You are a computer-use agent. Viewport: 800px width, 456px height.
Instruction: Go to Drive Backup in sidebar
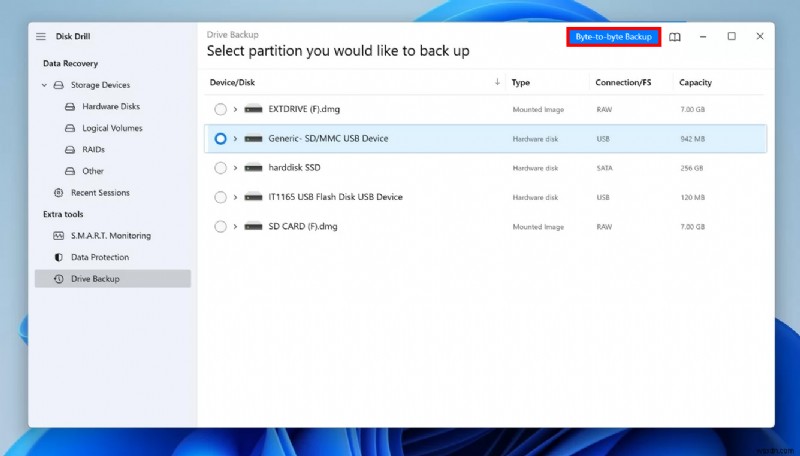point(113,278)
